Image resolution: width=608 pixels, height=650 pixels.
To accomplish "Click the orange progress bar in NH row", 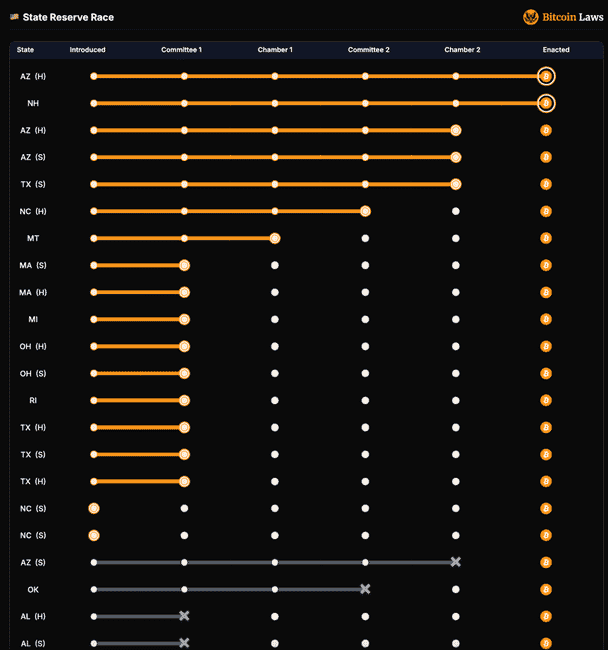I will click(320, 103).
